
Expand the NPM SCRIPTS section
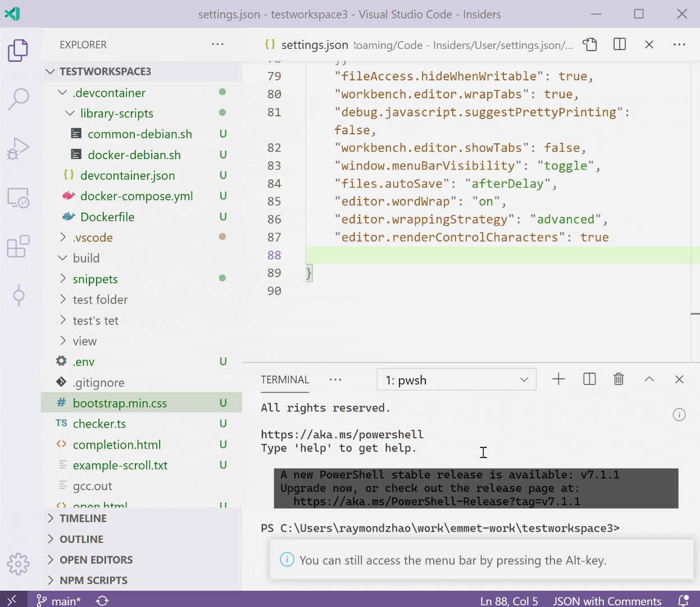[142, 580]
